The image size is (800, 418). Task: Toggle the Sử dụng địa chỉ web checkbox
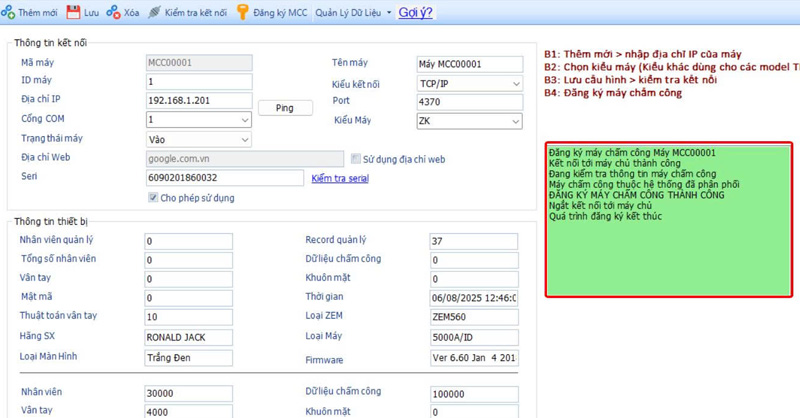[356, 159]
